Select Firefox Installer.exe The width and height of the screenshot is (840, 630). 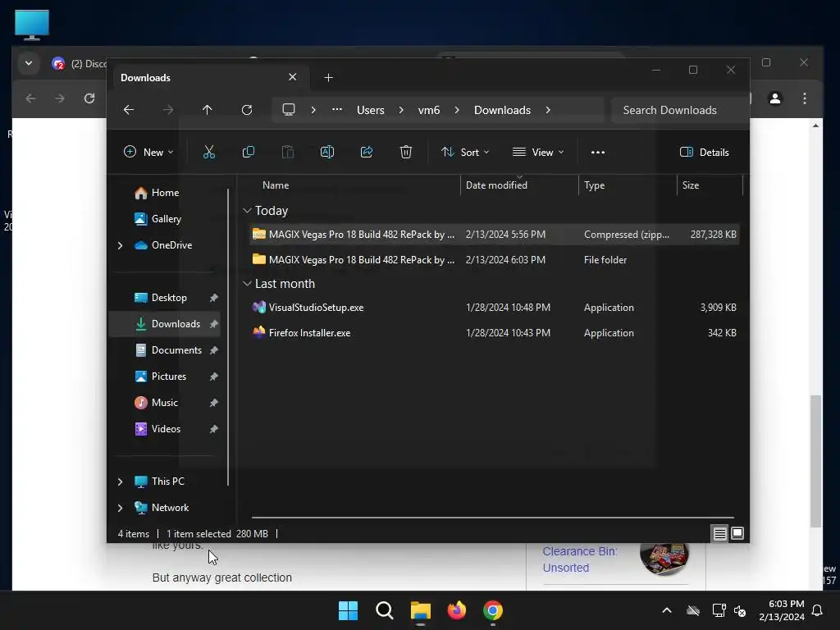(495, 333)
